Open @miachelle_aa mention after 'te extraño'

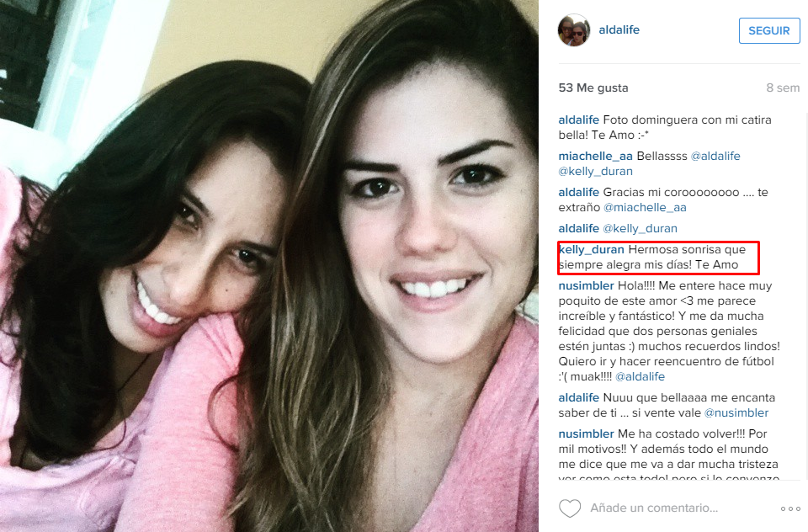645,208
